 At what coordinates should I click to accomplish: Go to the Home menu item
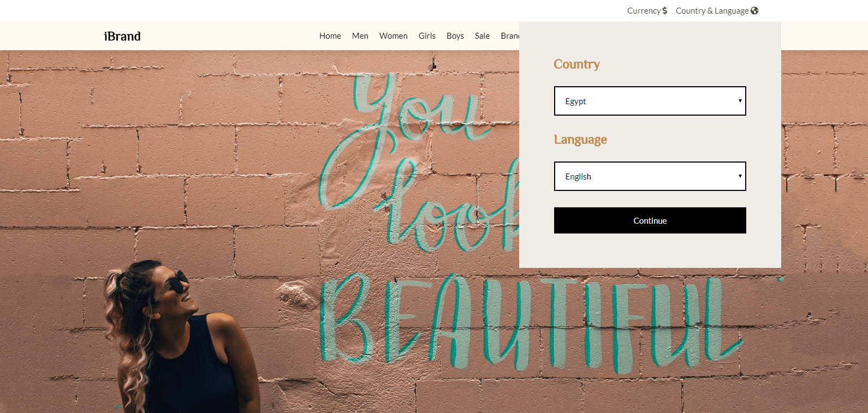[330, 36]
